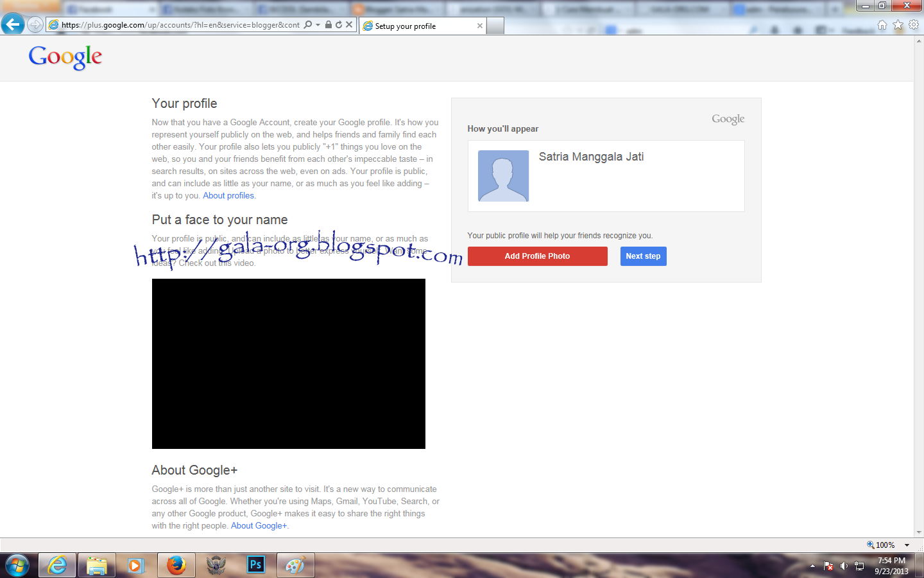Click the vertical scrollbar up arrow
The width and height of the screenshot is (924, 578).
coord(919,40)
